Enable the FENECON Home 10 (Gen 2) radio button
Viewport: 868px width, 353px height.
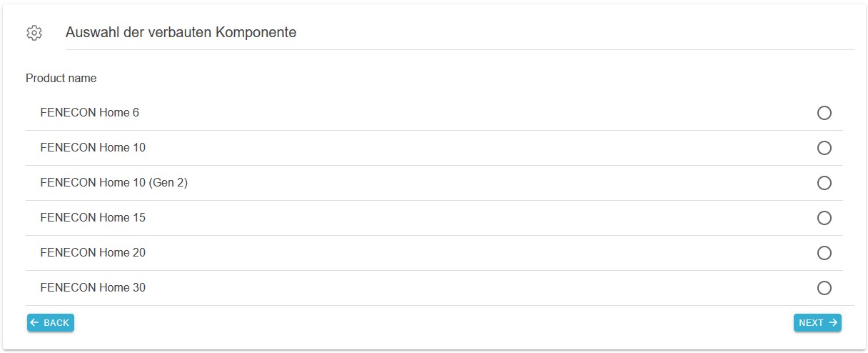tap(824, 183)
